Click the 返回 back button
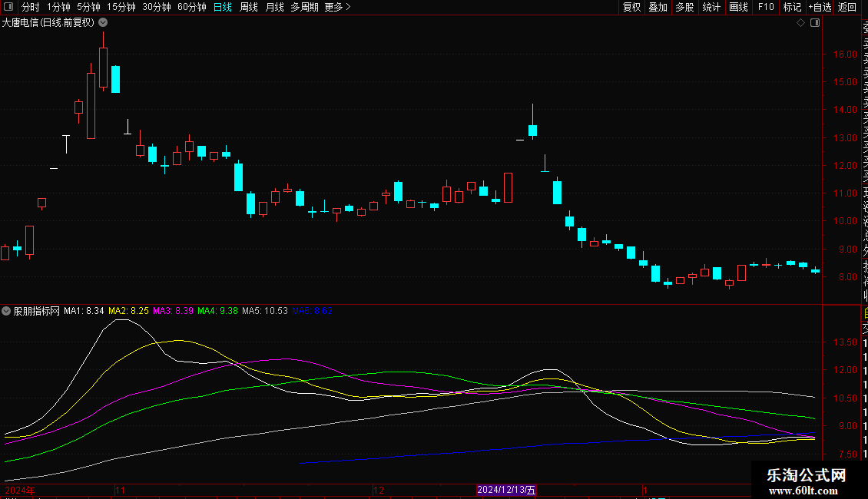Viewport: 868px width, 499px height. click(847, 7)
